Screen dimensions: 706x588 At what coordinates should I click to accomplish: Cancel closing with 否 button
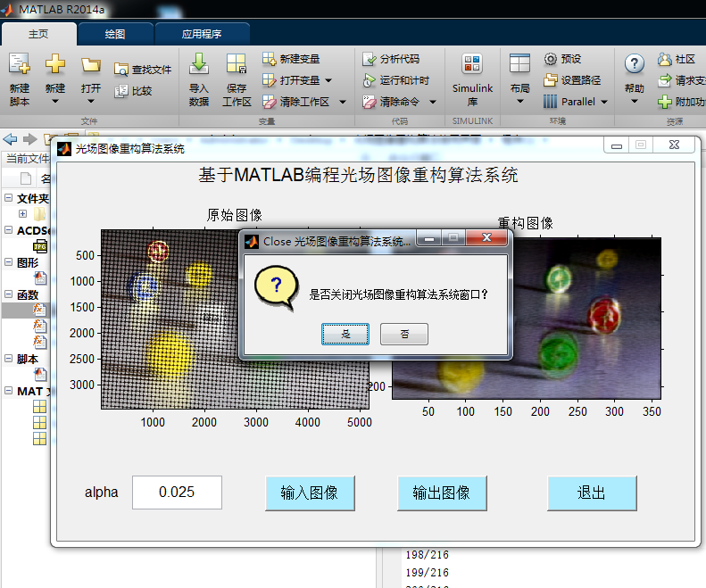[404, 334]
